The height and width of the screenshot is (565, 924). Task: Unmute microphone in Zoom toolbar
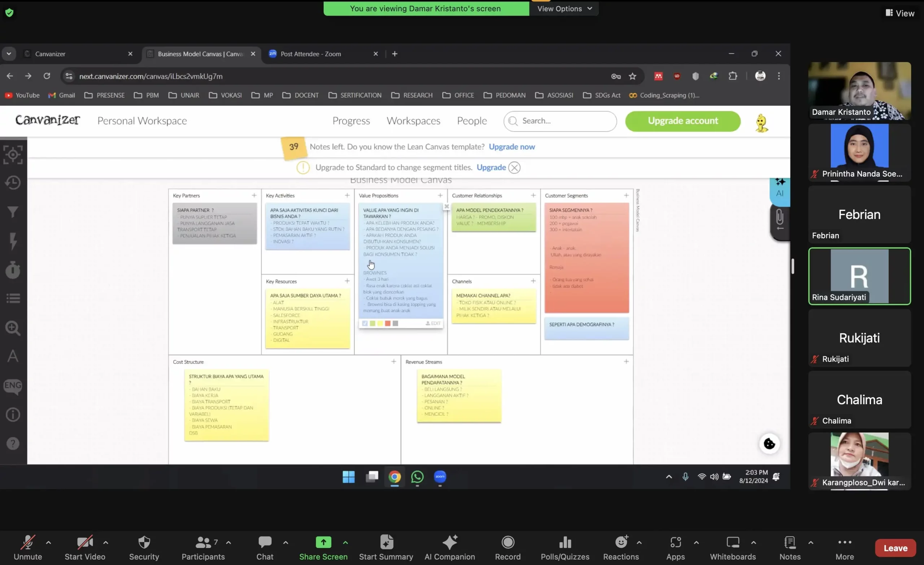click(28, 548)
